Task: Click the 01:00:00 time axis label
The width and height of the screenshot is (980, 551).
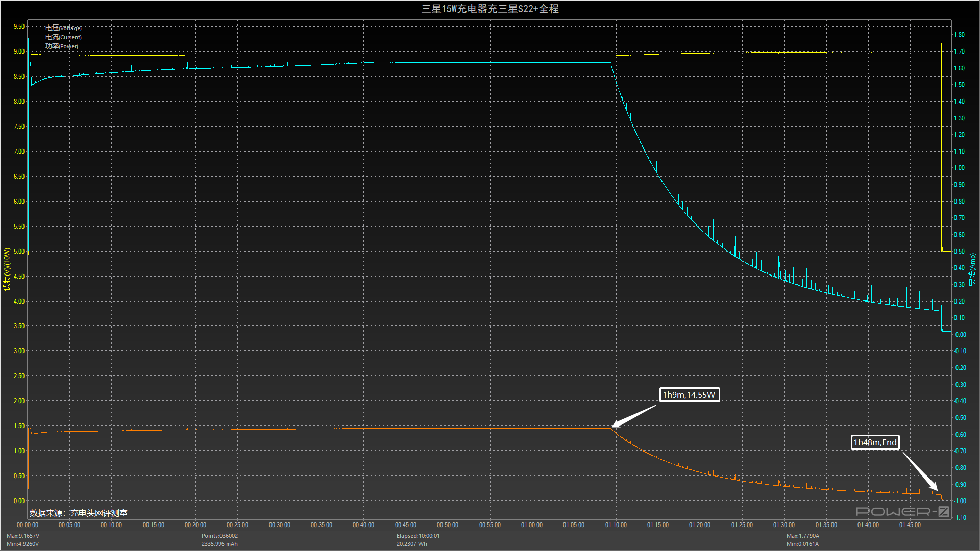Action: pos(532,525)
